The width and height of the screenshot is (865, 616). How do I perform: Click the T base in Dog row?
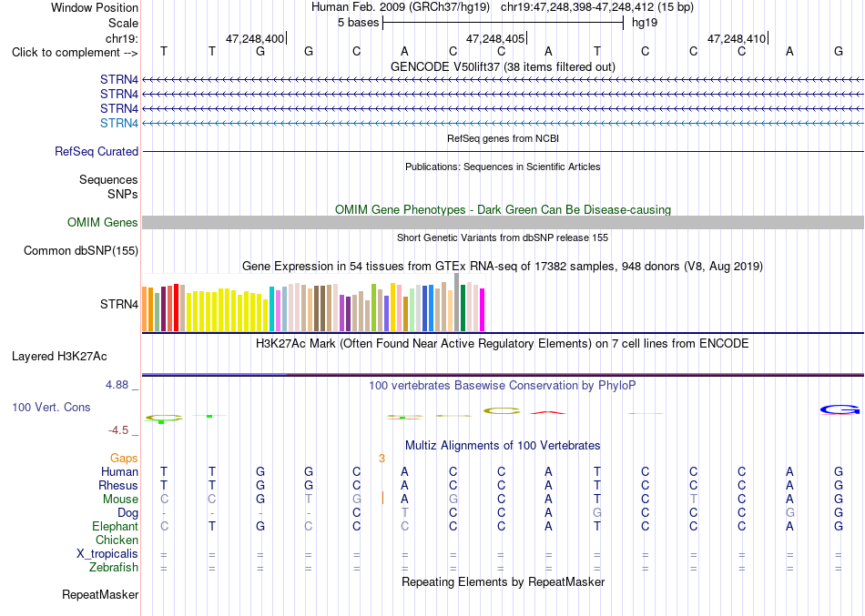pos(405,513)
